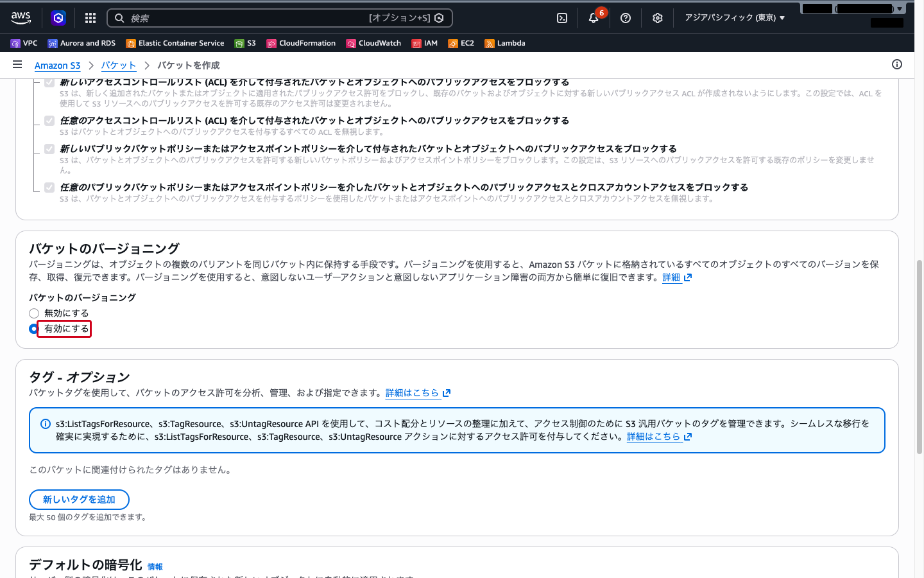Toggle the 新しいアクセスコントロールリスト (ACL) block checkbox
This screenshot has width=924, height=578.
pyautogui.click(x=49, y=82)
